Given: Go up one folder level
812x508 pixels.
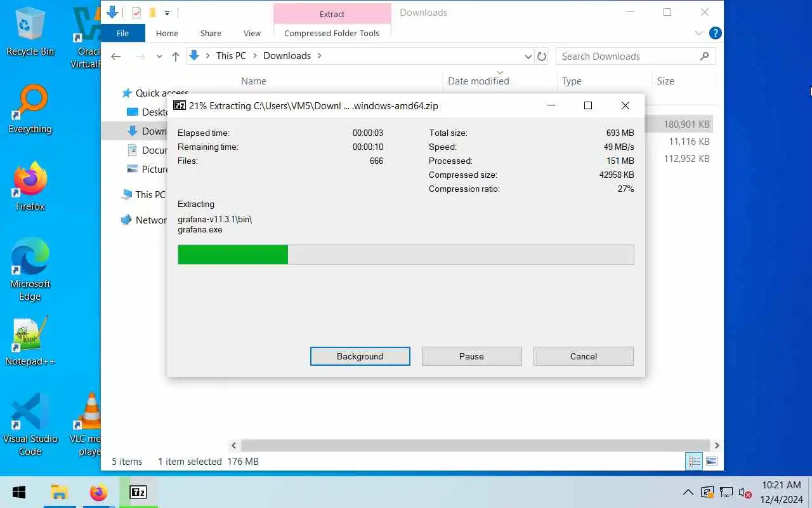Looking at the screenshot, I should 176,57.
